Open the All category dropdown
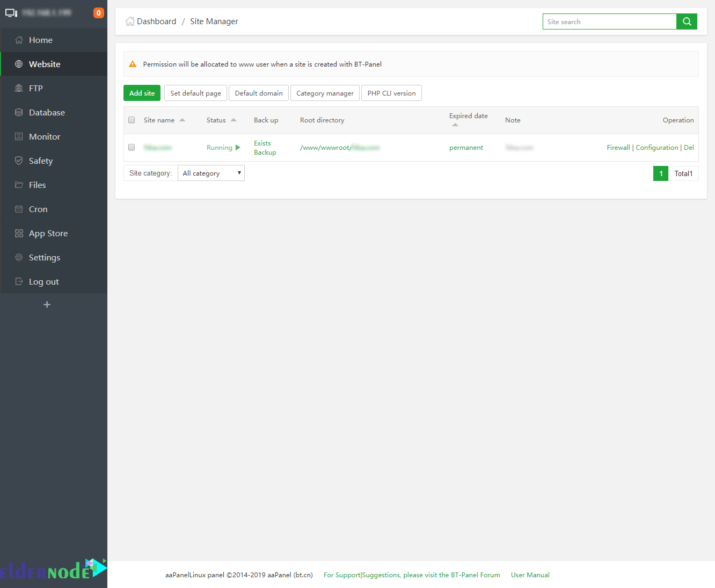Viewport: 715px width, 588px height. 211,173
